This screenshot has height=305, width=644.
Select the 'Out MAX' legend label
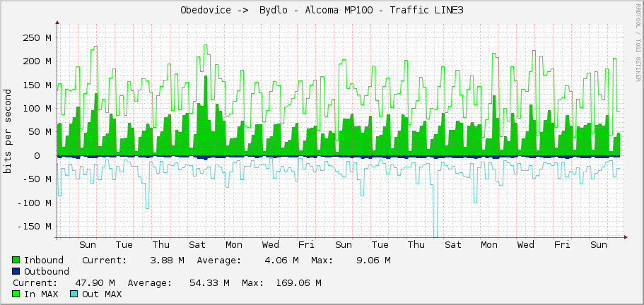tap(102, 294)
